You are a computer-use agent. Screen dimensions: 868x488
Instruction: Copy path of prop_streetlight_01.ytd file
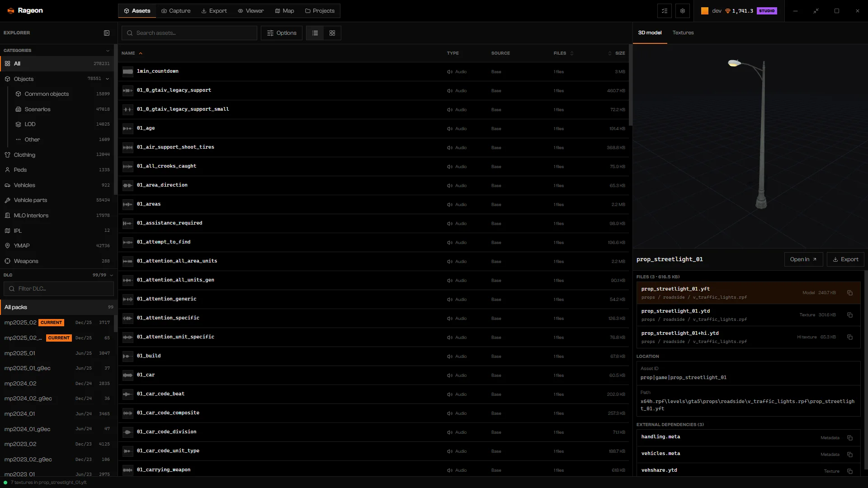tap(850, 315)
